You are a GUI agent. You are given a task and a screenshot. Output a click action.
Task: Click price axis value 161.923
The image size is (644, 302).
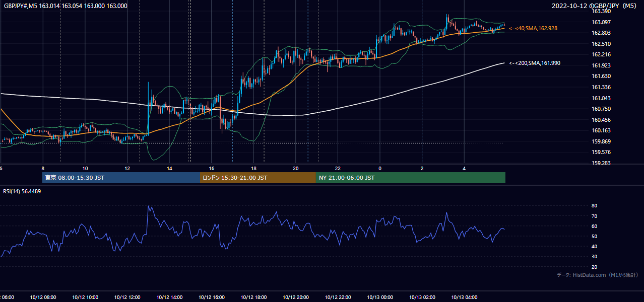click(601, 65)
